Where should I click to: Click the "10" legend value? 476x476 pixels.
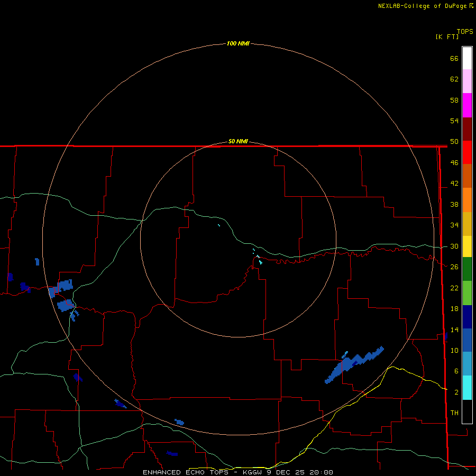coord(454,350)
